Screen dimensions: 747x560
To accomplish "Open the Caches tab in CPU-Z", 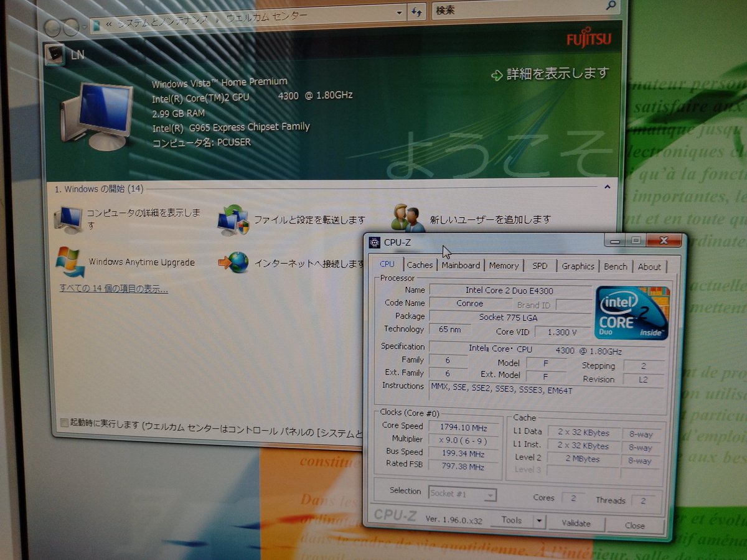I will point(420,265).
